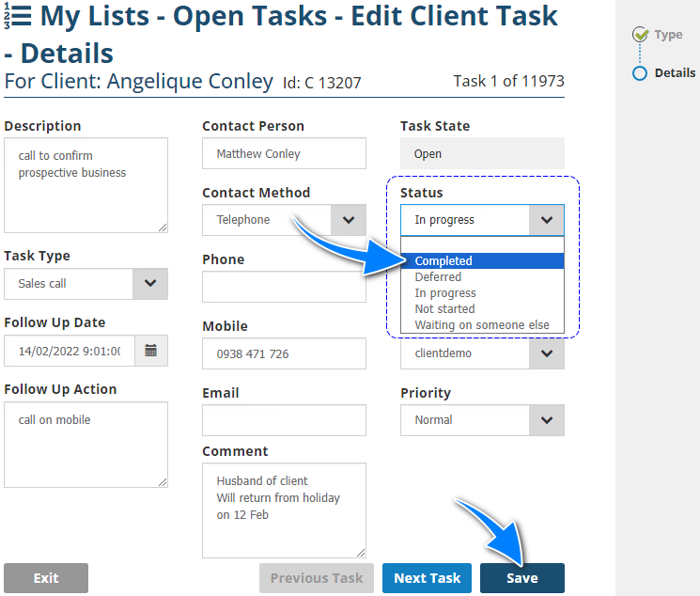
Task: Go to the Next Task
Action: (x=427, y=578)
